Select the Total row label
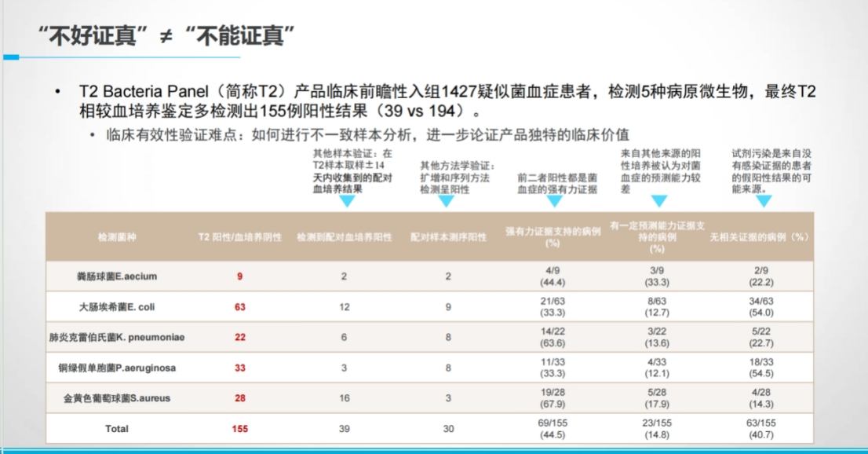The image size is (868, 454). [x=117, y=429]
